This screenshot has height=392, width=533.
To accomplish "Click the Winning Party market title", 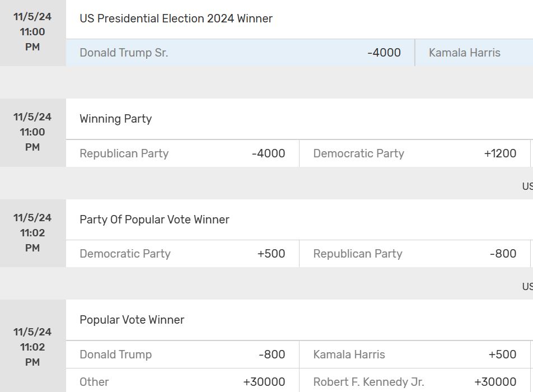I will (x=115, y=119).
